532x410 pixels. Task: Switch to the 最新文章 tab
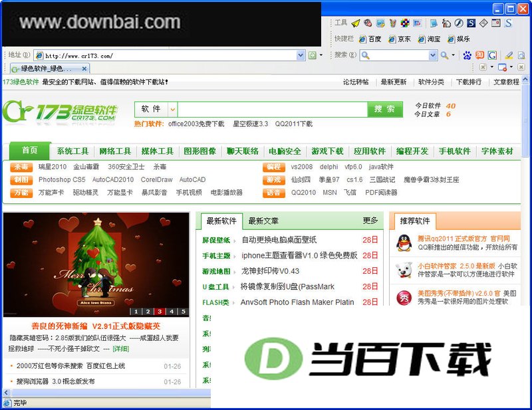pyautogui.click(x=263, y=221)
